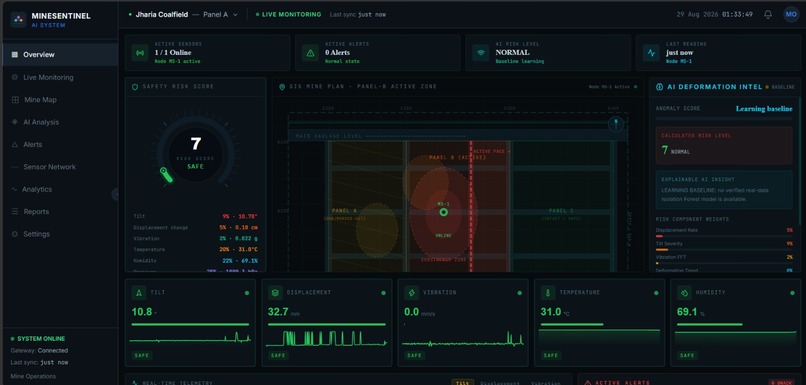This screenshot has height=385, width=806.
Task: Click the SYSTEM ONLINE status
Action: (x=38, y=339)
